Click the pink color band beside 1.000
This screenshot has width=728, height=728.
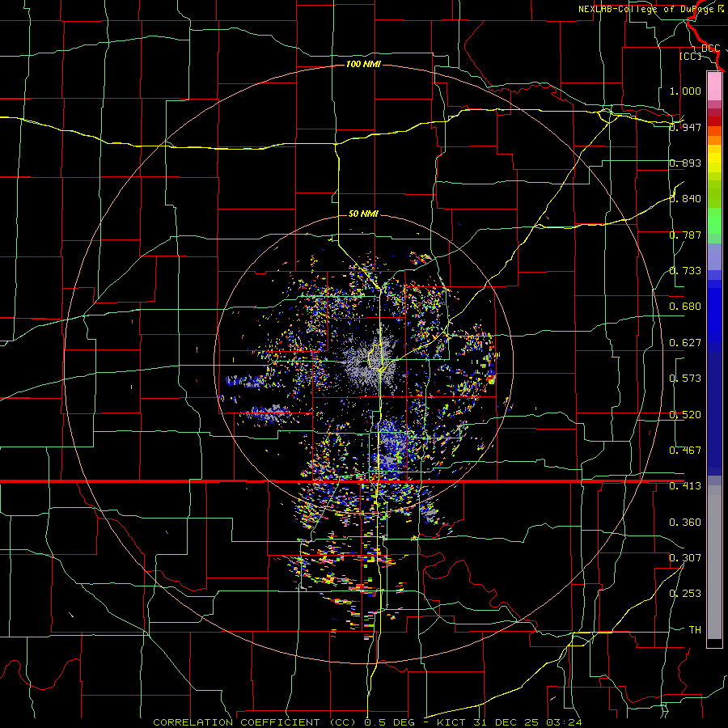(x=714, y=87)
